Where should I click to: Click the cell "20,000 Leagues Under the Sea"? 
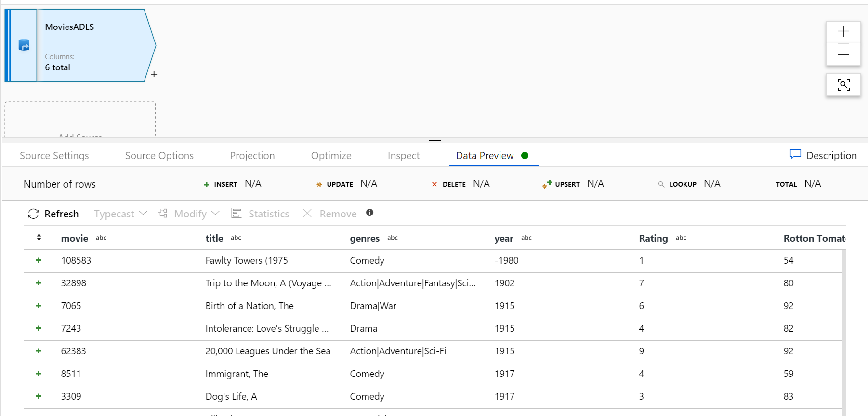(x=268, y=351)
